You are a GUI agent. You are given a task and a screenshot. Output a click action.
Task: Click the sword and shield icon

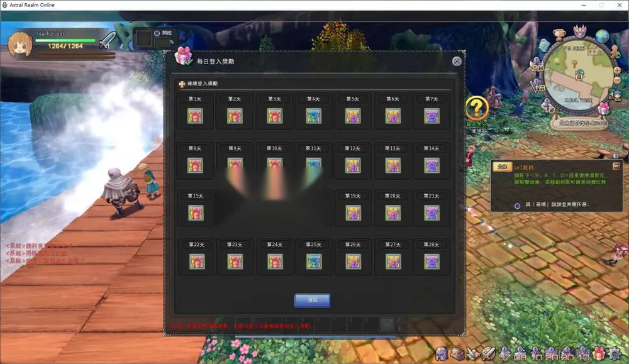tap(488, 353)
